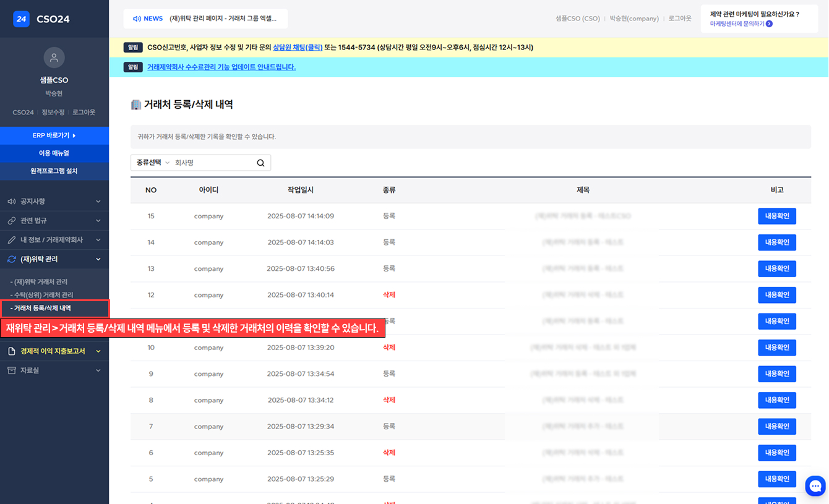Click the 마케팅센터 arrow icon

[769, 23]
